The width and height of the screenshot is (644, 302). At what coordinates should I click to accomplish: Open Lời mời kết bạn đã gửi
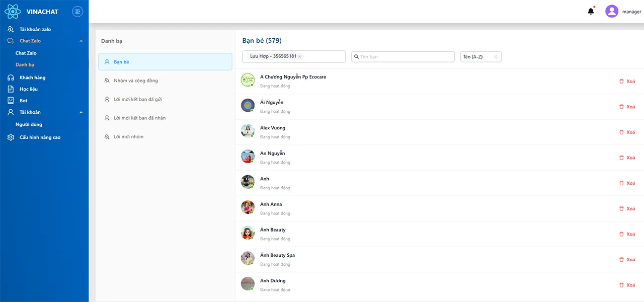[x=137, y=99]
